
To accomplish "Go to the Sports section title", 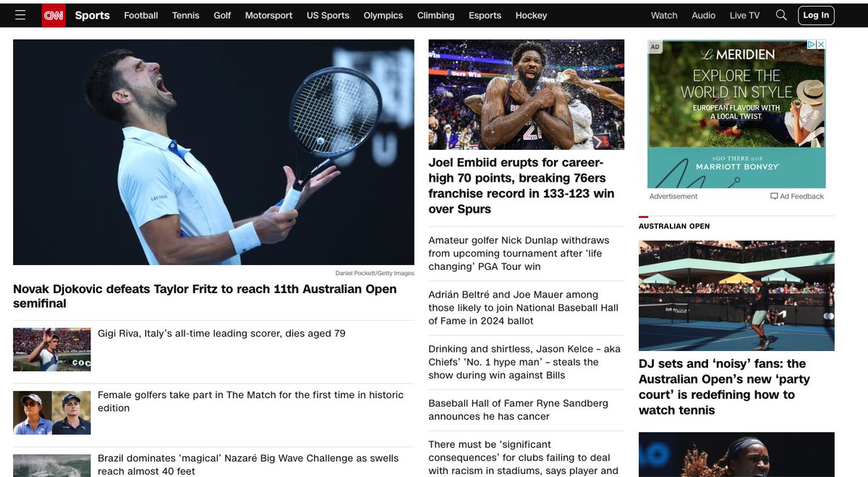I will [93, 15].
